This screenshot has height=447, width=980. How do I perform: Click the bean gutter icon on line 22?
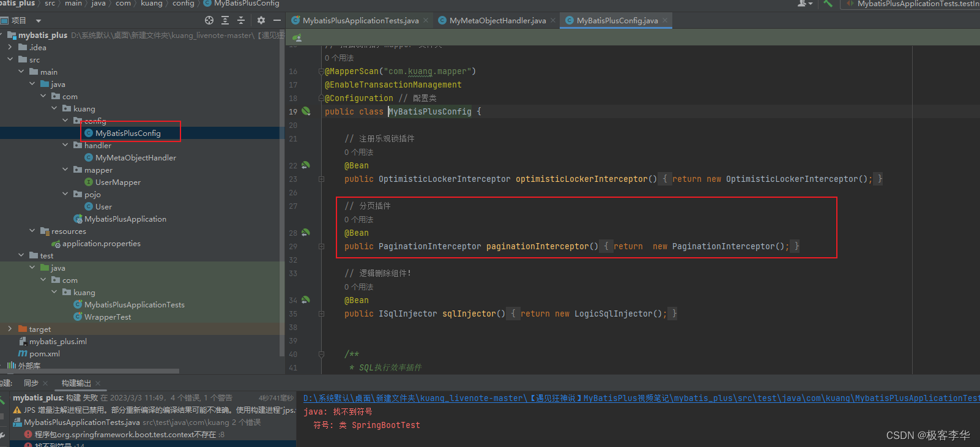pyautogui.click(x=305, y=165)
